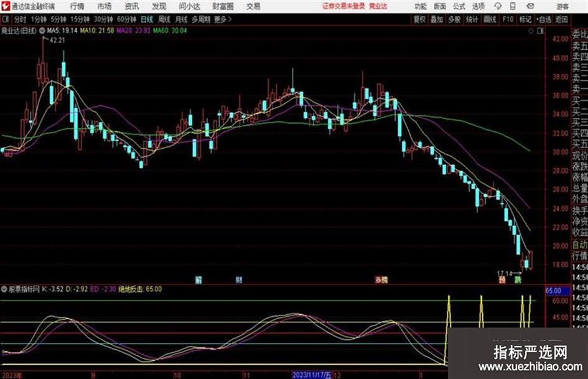Image resolution: width=588 pixels, height=379 pixels.
Task: Switch to the 周线 weekly tab
Action: pyautogui.click(x=164, y=19)
